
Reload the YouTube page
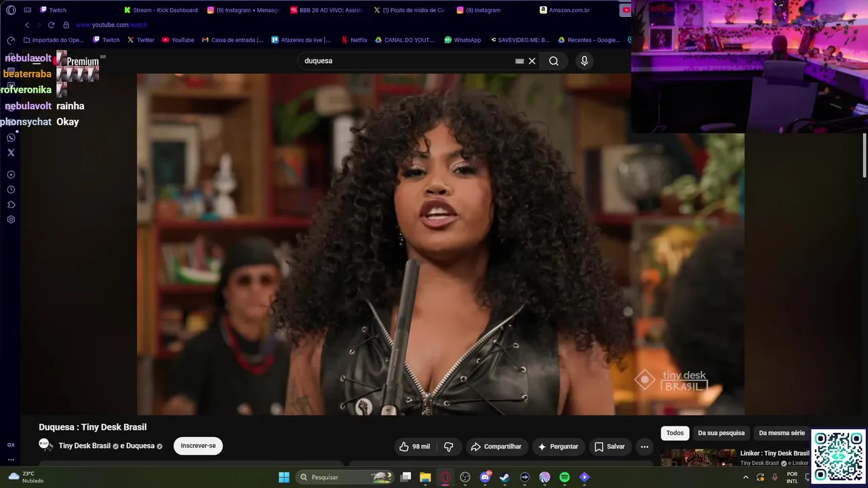click(51, 25)
